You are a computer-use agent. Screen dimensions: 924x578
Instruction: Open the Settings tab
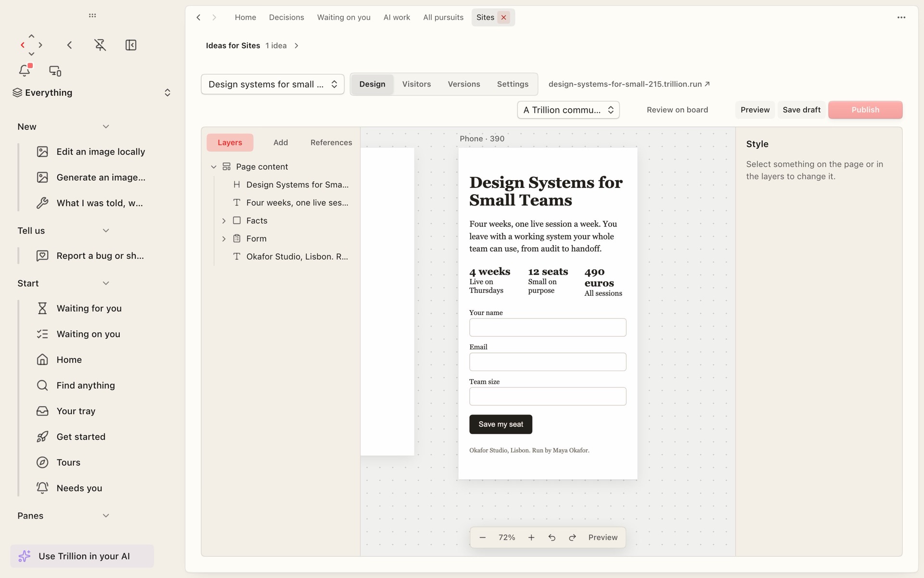513,84
